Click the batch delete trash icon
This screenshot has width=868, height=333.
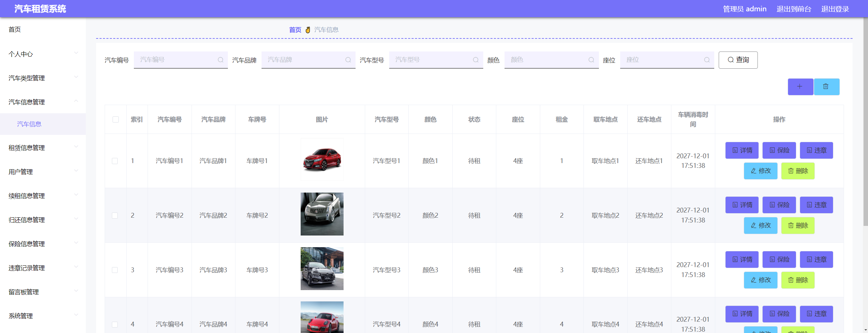[826, 87]
